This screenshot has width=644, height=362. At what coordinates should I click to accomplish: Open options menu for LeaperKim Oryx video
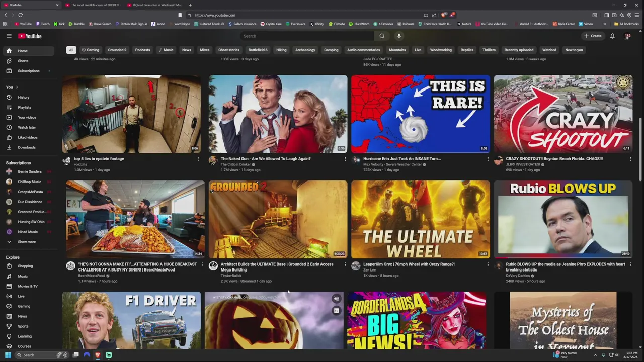[488, 265]
